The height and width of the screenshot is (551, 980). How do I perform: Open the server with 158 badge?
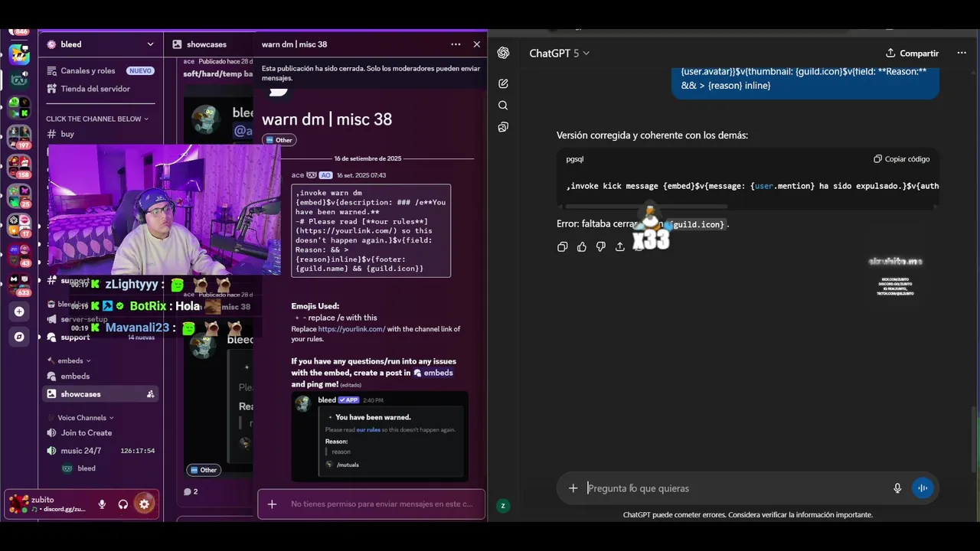[x=19, y=165]
